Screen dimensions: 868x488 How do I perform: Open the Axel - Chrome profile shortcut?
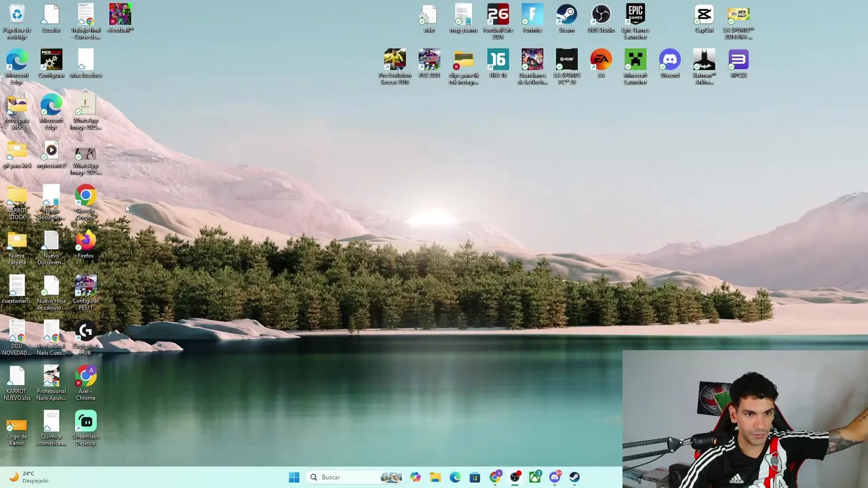[x=85, y=384]
